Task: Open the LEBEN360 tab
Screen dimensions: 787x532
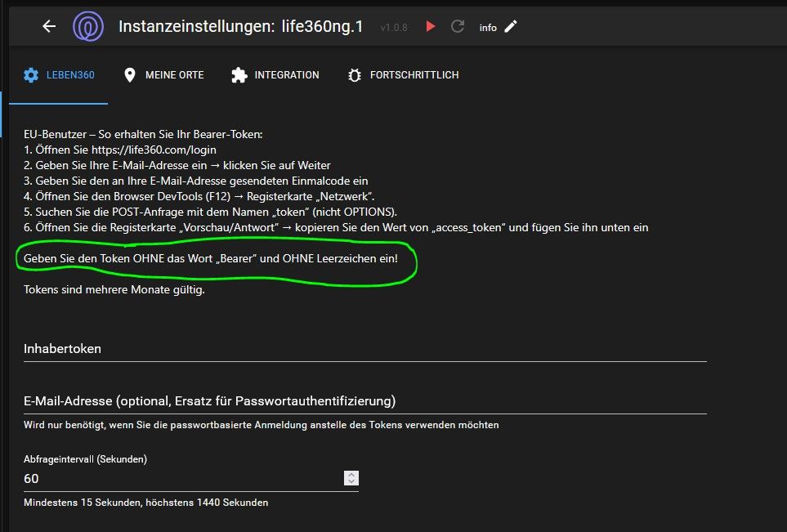Action: [x=59, y=75]
